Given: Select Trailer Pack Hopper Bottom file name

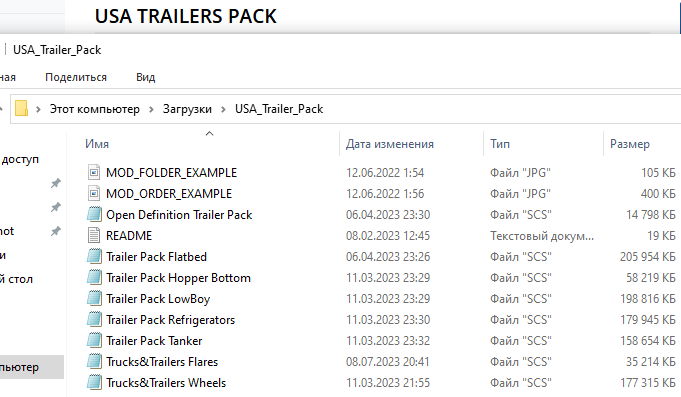Looking at the screenshot, I should click(179, 278).
